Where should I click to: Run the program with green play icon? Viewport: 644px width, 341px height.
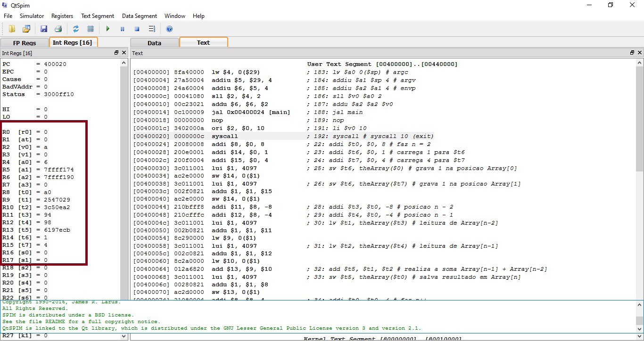[x=108, y=29]
